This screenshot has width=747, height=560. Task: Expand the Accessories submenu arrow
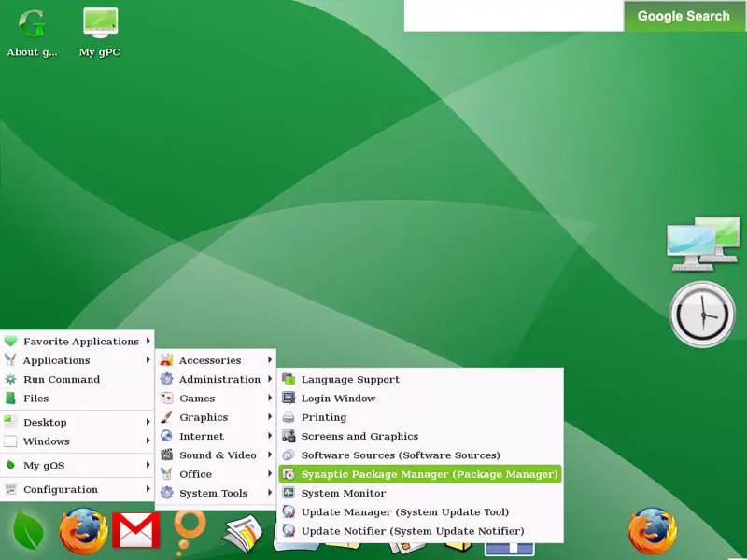(x=270, y=360)
